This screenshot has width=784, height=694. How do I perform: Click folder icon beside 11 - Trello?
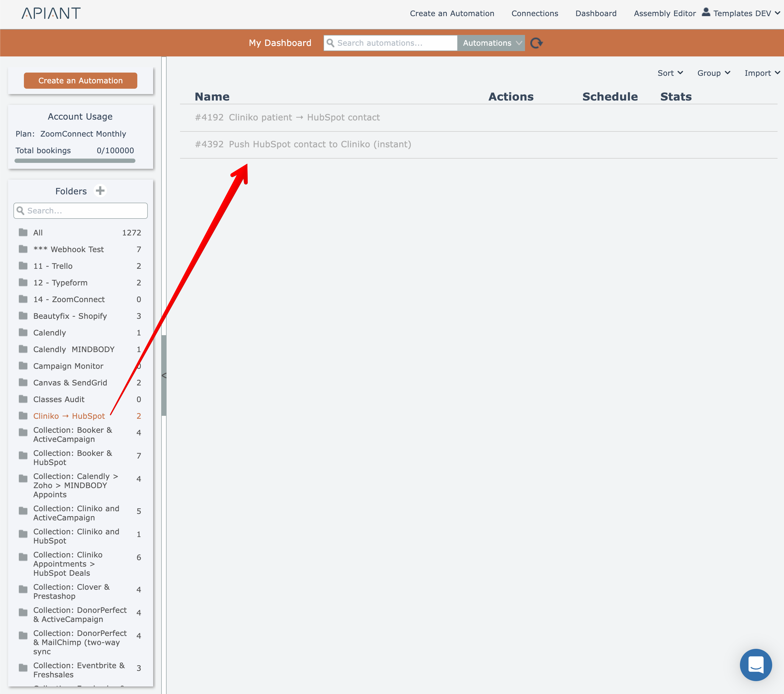[23, 266]
